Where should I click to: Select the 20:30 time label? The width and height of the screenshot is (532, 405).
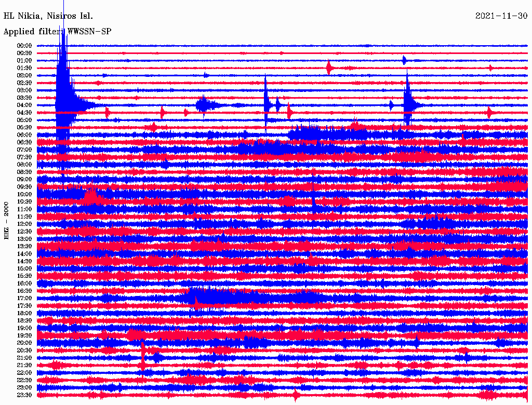click(x=24, y=350)
